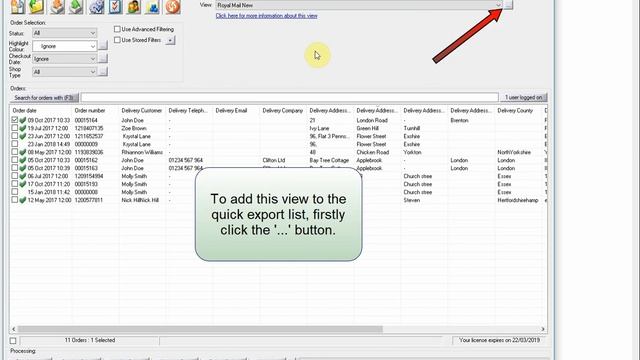Click the green tick on order 00015164
This screenshot has width=640, height=360.
pyautogui.click(x=23, y=120)
